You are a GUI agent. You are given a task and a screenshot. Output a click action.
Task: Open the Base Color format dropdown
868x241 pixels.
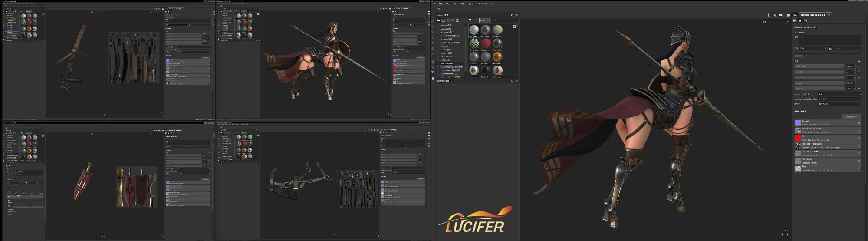point(850,66)
